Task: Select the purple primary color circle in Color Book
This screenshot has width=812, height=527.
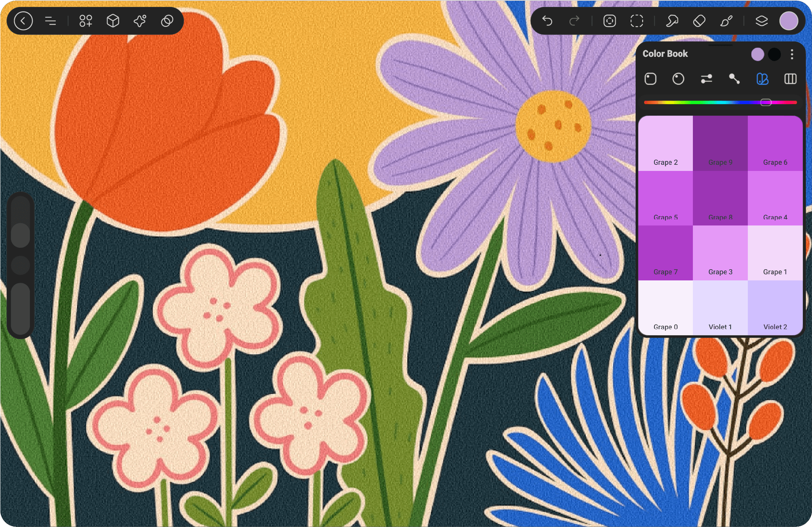Action: [757, 55]
